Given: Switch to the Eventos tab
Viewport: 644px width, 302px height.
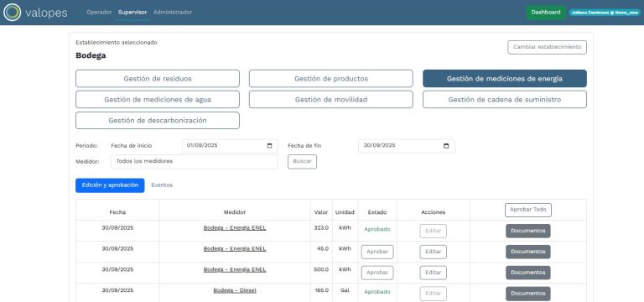Looking at the screenshot, I should point(162,185).
